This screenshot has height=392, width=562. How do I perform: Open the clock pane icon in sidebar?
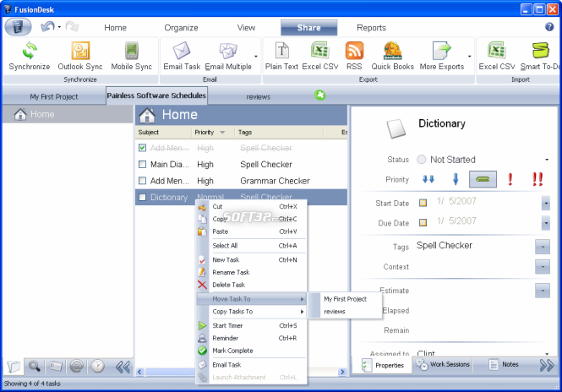(97, 366)
